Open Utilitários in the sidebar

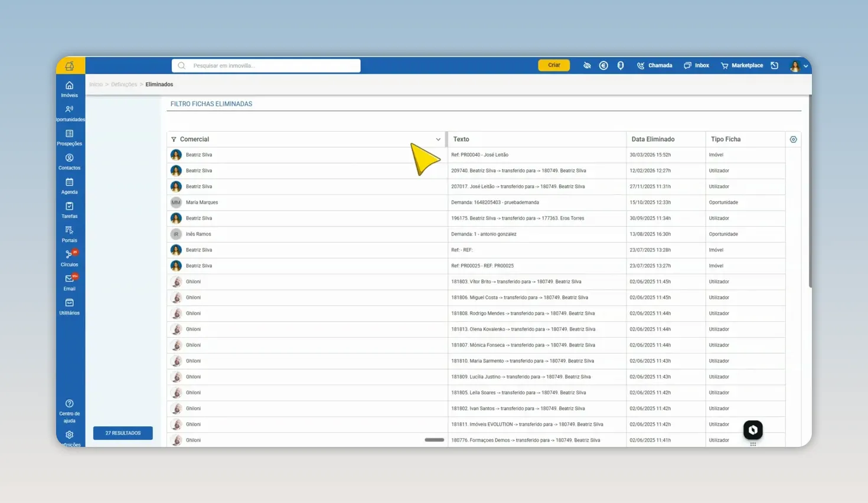[x=69, y=307]
